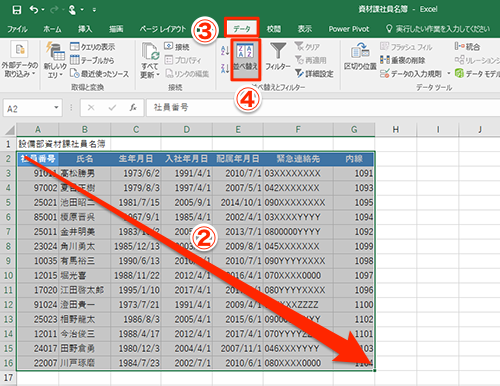
Task: Select column header H
Action: 395,129
